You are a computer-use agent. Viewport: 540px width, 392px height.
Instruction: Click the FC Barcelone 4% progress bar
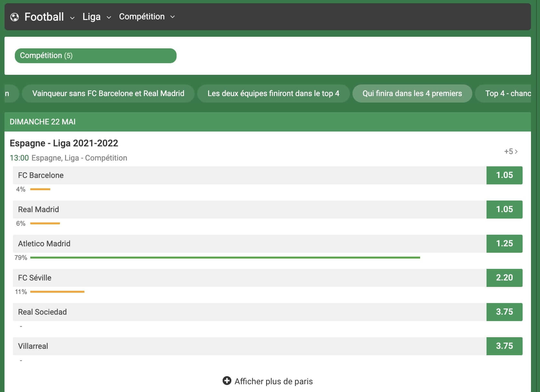(40, 189)
